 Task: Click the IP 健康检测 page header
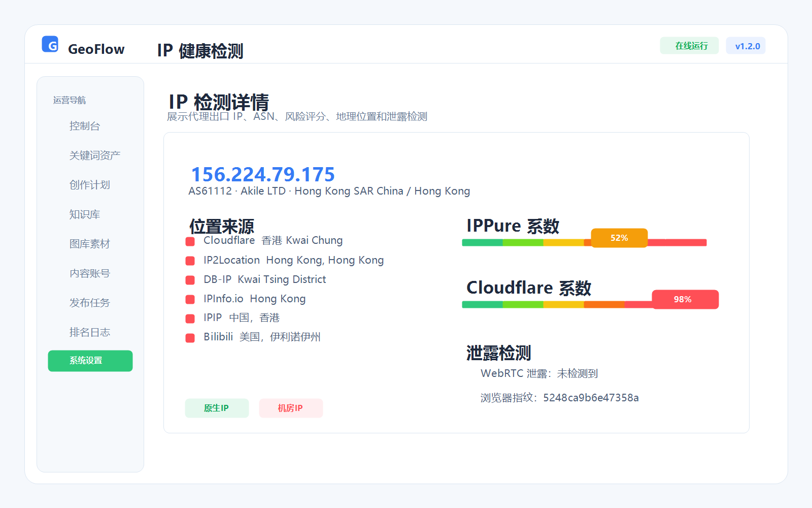coord(200,51)
